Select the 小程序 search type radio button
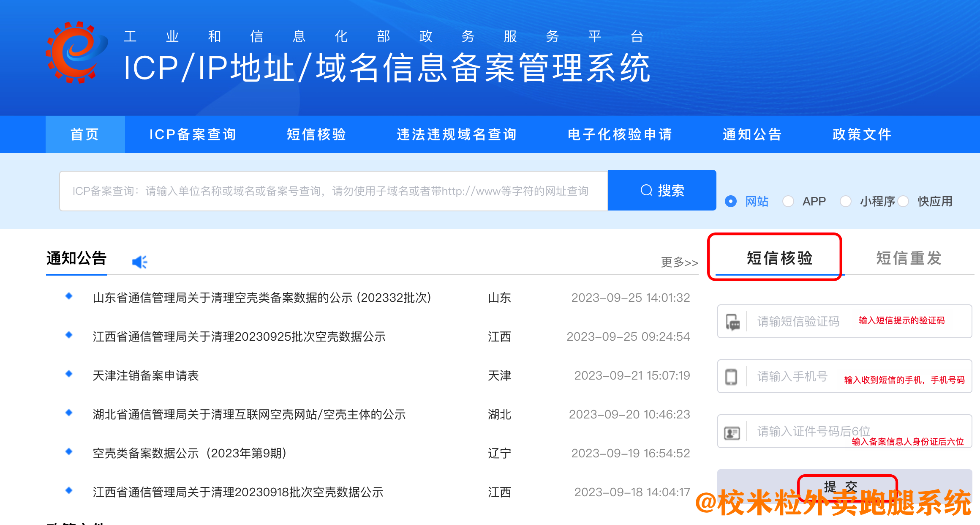Image resolution: width=980 pixels, height=525 pixels. coord(846,202)
